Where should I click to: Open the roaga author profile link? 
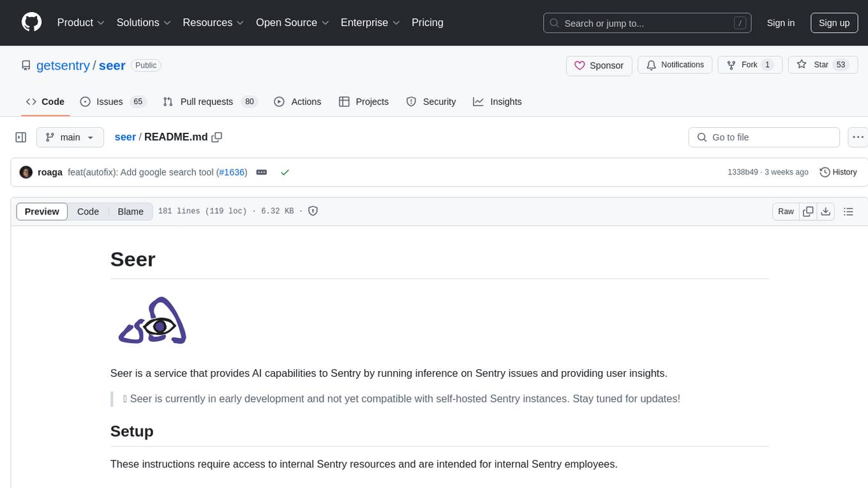coord(50,172)
